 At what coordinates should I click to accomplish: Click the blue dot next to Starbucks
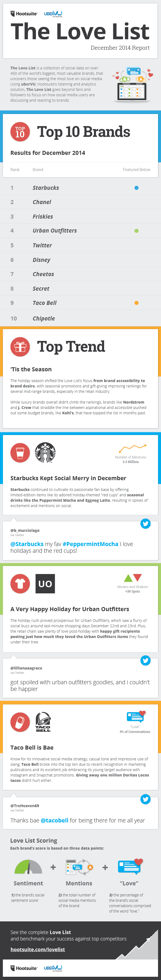click(137, 188)
